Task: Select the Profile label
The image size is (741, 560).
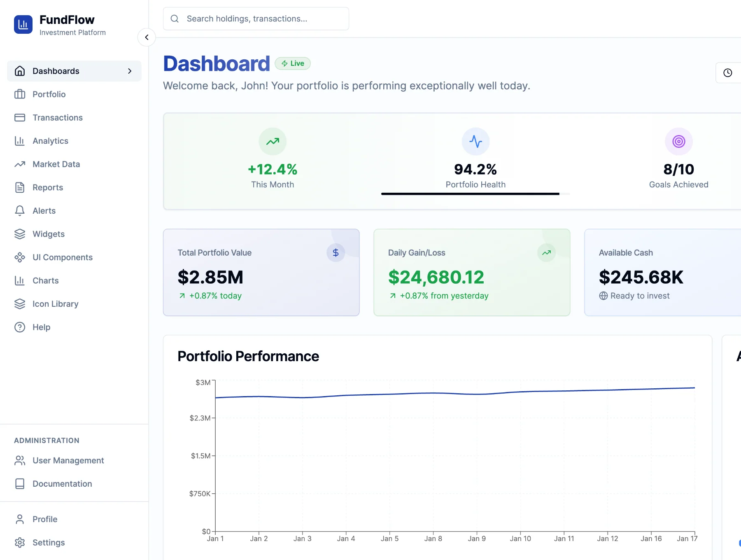Action: pyautogui.click(x=45, y=519)
